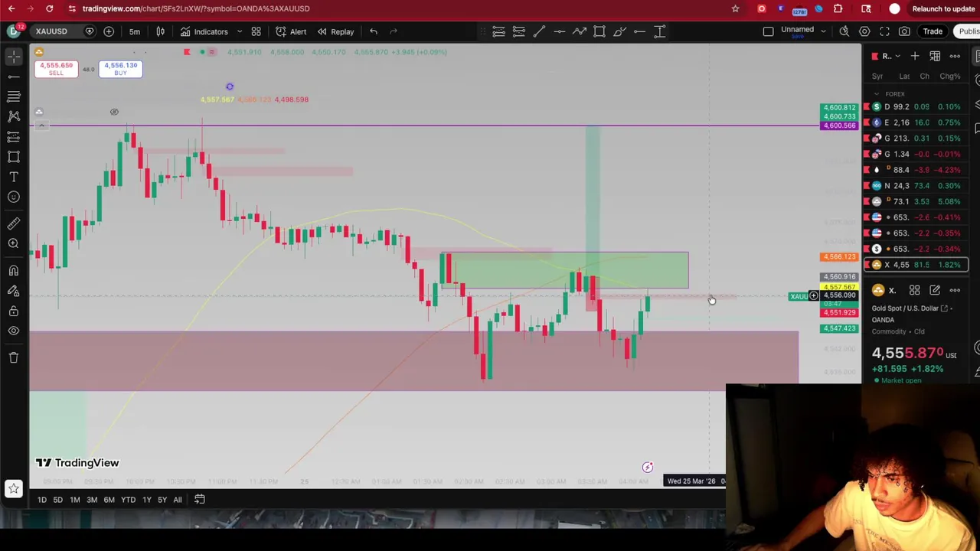Take a chart snapshot with camera

pos(904,31)
